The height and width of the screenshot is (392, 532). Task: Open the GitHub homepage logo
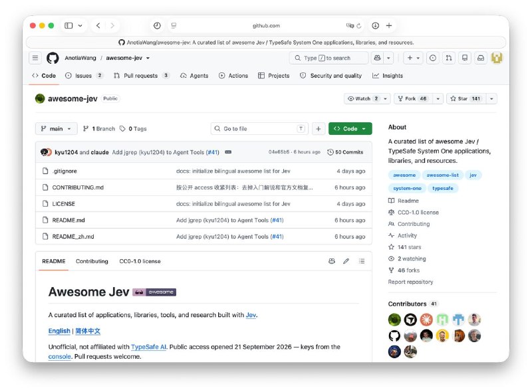tap(53, 58)
